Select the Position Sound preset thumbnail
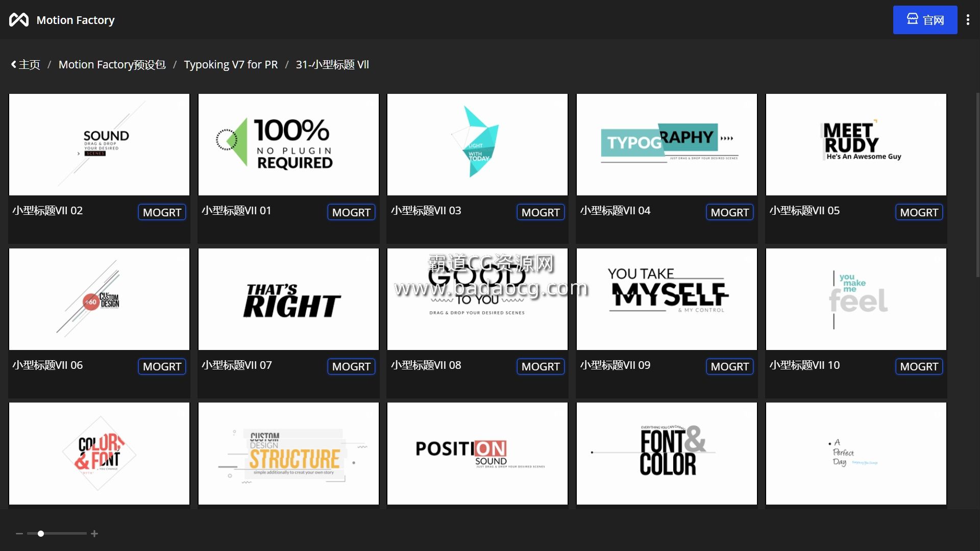The height and width of the screenshot is (551, 980). 477,454
